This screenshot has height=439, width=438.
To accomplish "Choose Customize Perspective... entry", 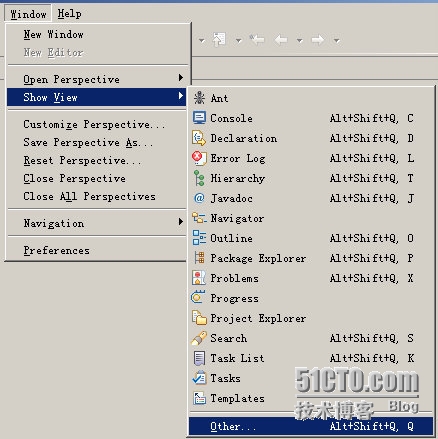I will [x=97, y=124].
